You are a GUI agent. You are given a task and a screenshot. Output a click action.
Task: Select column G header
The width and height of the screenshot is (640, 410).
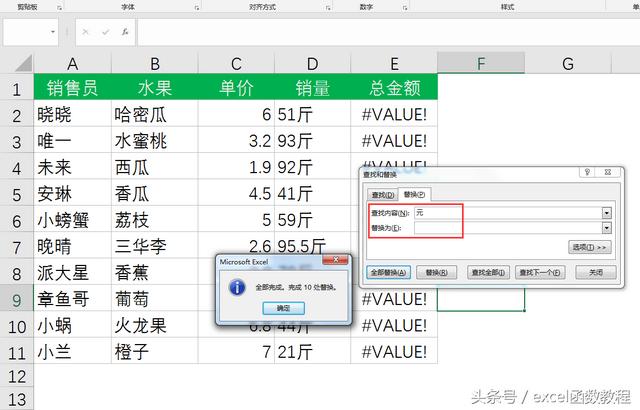tap(568, 64)
